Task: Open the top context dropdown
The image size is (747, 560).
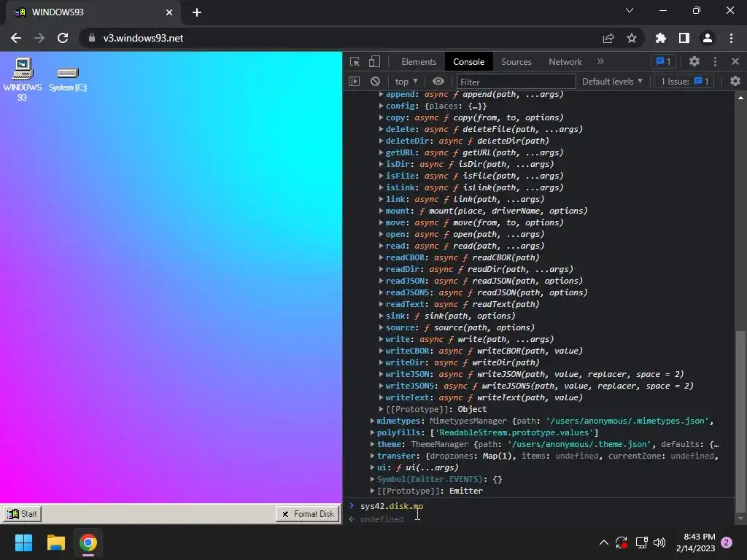Action: [406, 82]
